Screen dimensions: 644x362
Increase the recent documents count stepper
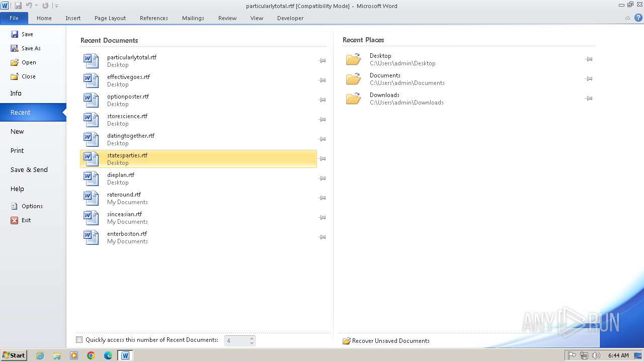[x=252, y=338]
